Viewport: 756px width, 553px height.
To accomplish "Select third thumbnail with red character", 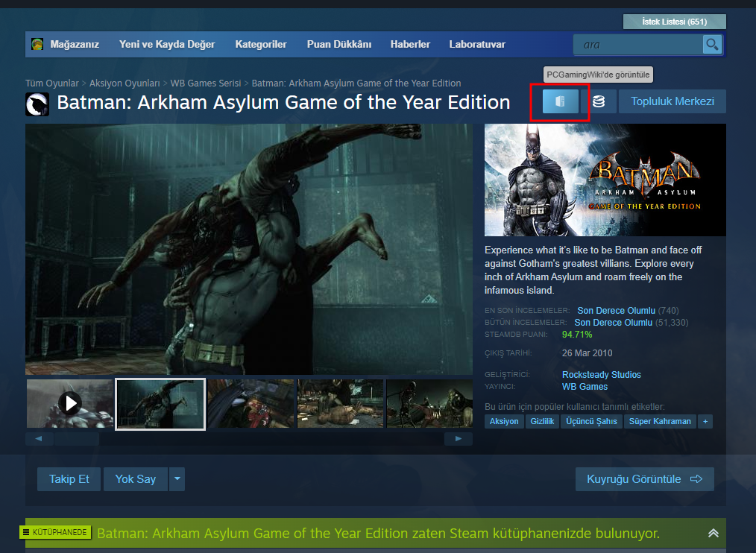I will (251, 403).
